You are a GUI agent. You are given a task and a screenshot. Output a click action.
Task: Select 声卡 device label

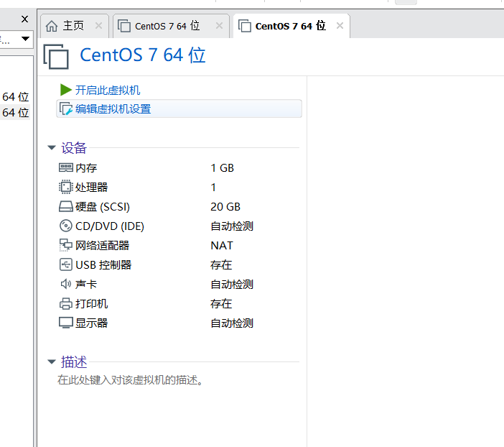[86, 284]
